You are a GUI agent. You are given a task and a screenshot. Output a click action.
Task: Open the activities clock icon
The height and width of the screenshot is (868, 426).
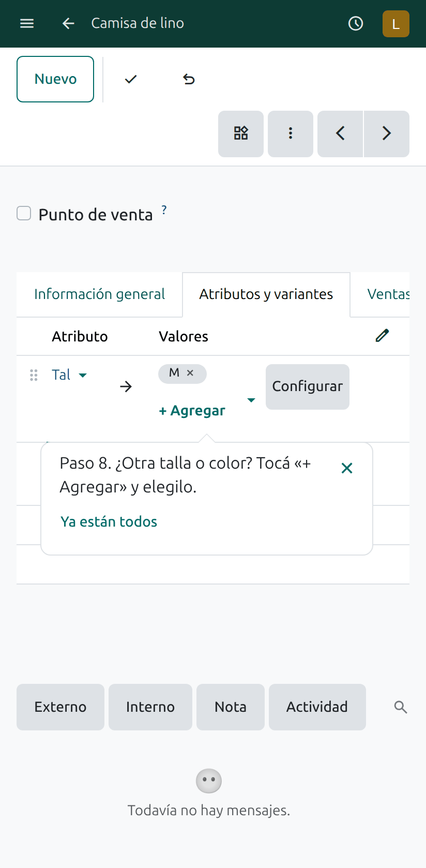pos(356,23)
